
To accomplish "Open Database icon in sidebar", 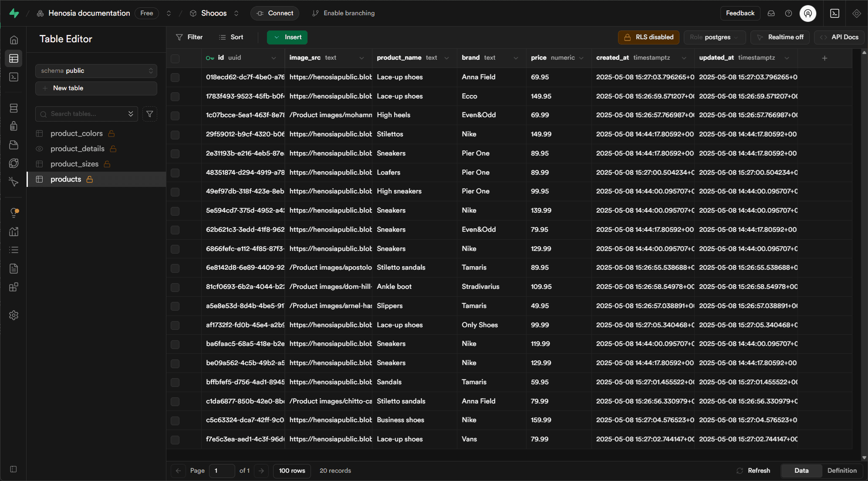I will [14, 108].
